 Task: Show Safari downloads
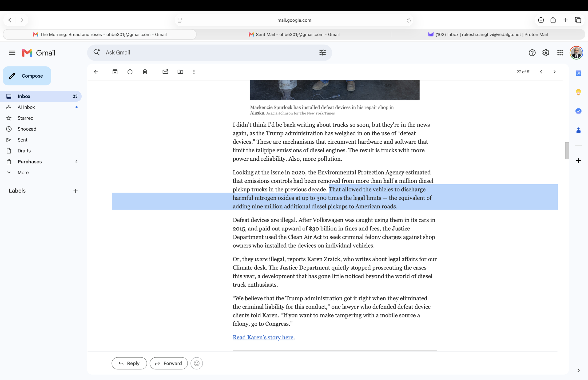pyautogui.click(x=541, y=20)
